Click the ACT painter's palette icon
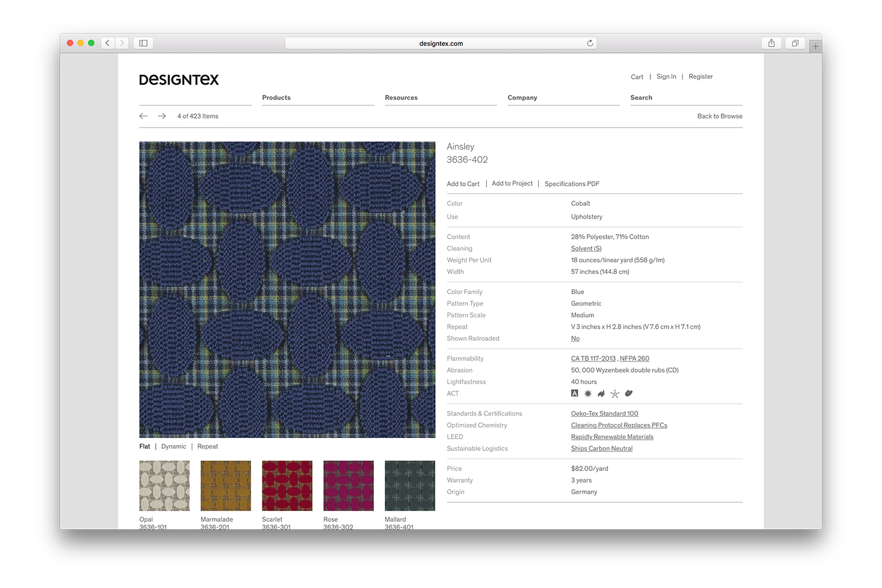 coord(629,393)
